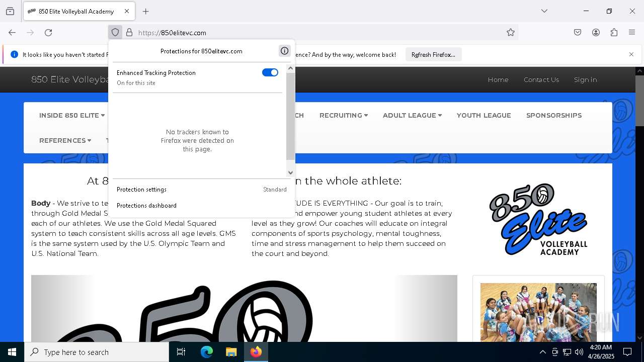Click the page vertical scrollbar

click(639, 101)
